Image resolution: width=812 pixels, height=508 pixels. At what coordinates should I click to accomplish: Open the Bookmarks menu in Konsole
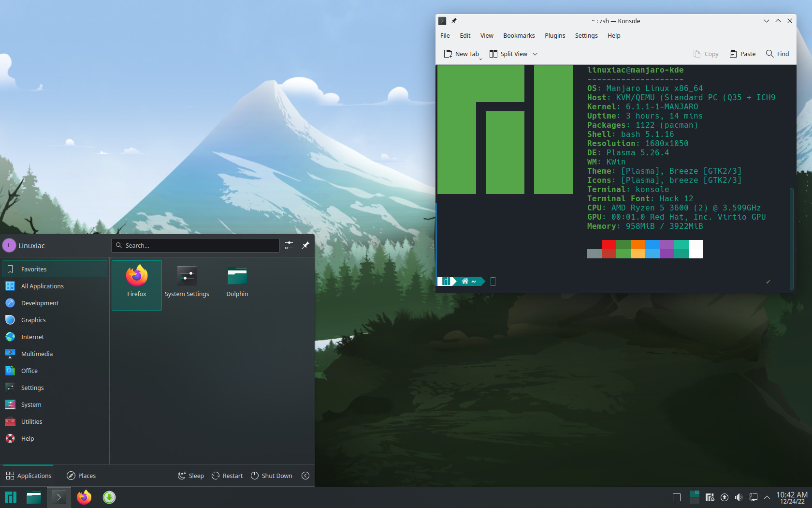click(519, 36)
